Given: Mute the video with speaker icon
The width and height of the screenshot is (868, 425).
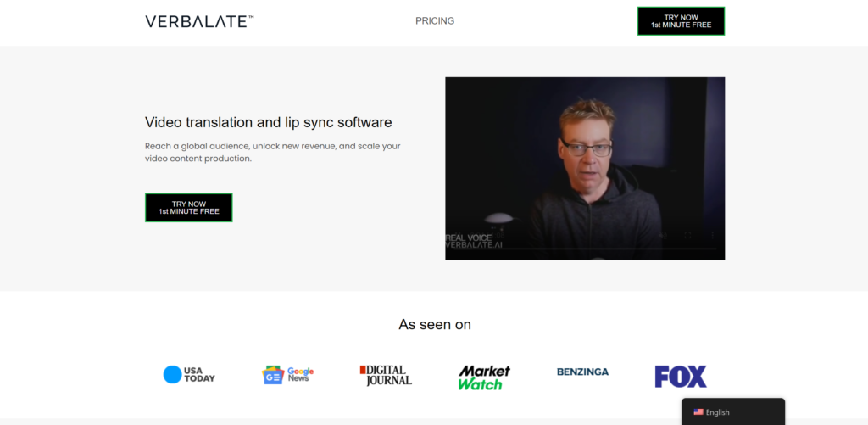Looking at the screenshot, I should pos(665,236).
